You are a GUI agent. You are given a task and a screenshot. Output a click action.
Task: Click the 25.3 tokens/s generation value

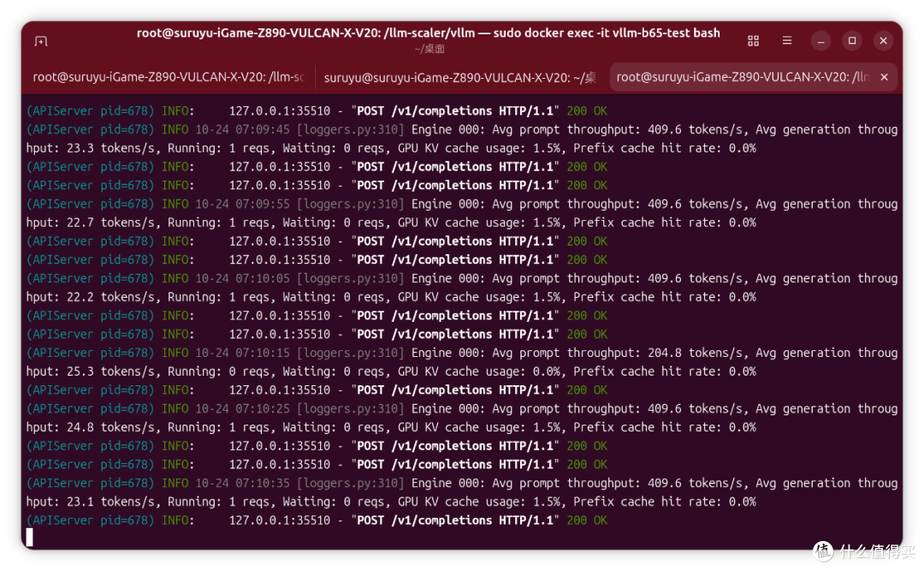coord(80,372)
